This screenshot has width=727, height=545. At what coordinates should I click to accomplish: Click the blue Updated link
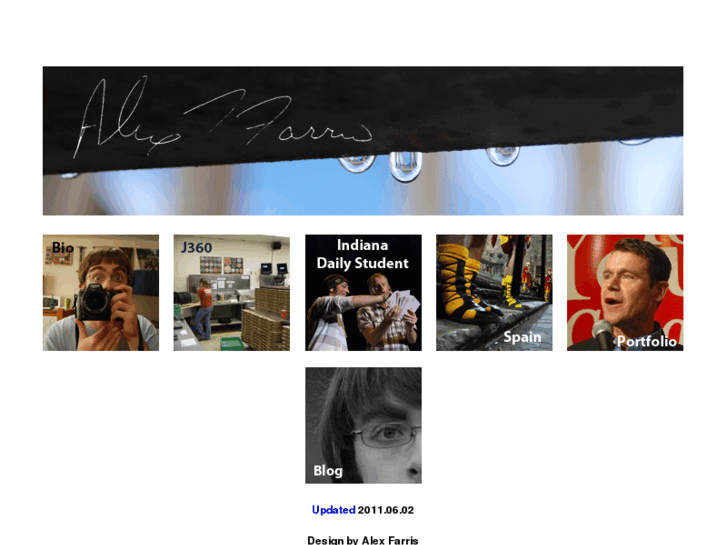tap(333, 510)
